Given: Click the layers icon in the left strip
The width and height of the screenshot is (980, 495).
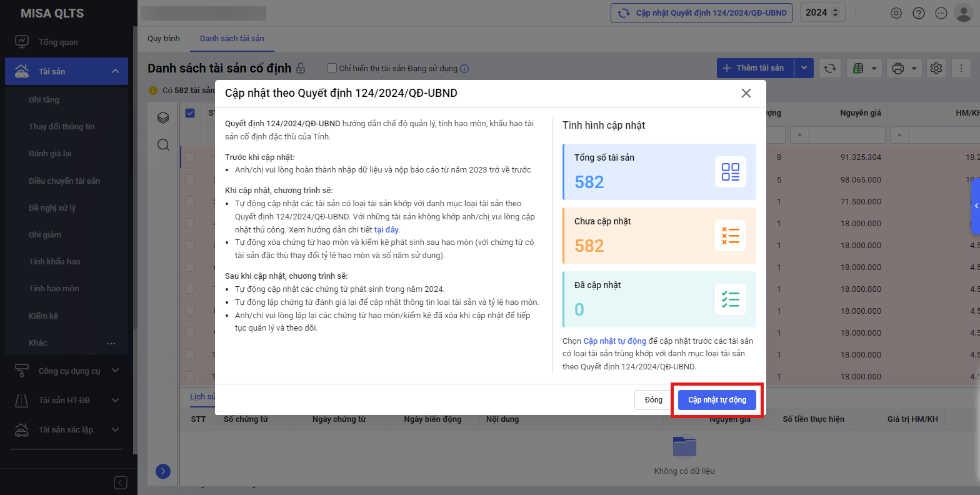Looking at the screenshot, I should pos(163,117).
